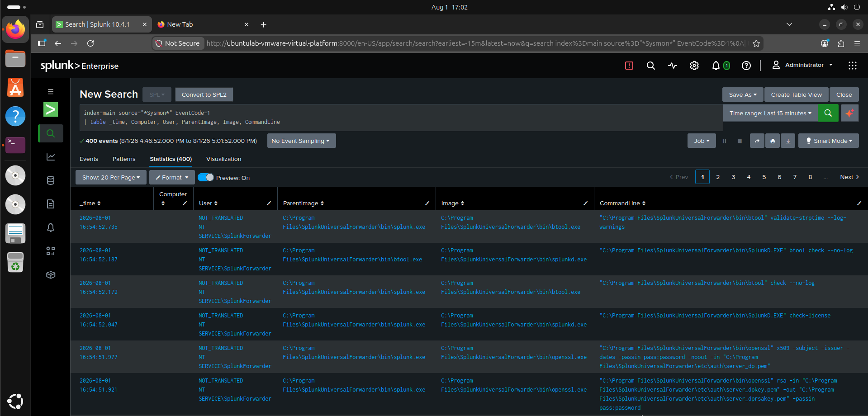
Task: Show Splunk notifications bell in header
Action: click(x=716, y=66)
